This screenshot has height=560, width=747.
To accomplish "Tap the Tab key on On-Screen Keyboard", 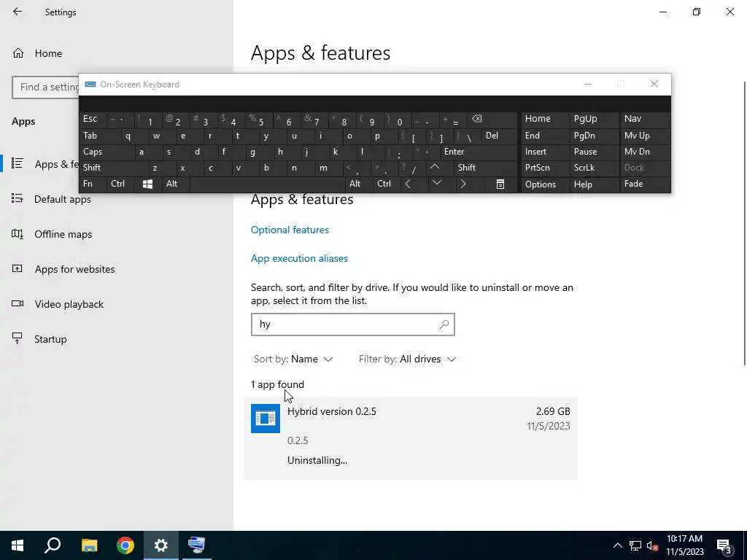I will (x=100, y=136).
